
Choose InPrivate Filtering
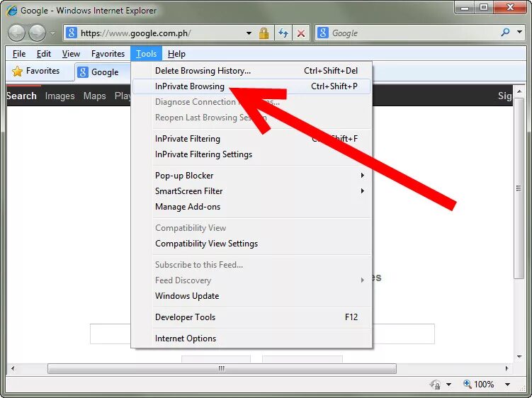pos(251,138)
